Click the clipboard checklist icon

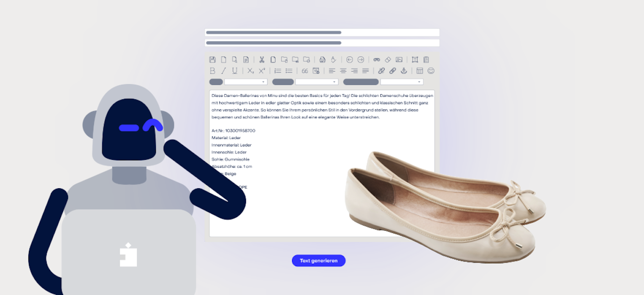tap(426, 60)
